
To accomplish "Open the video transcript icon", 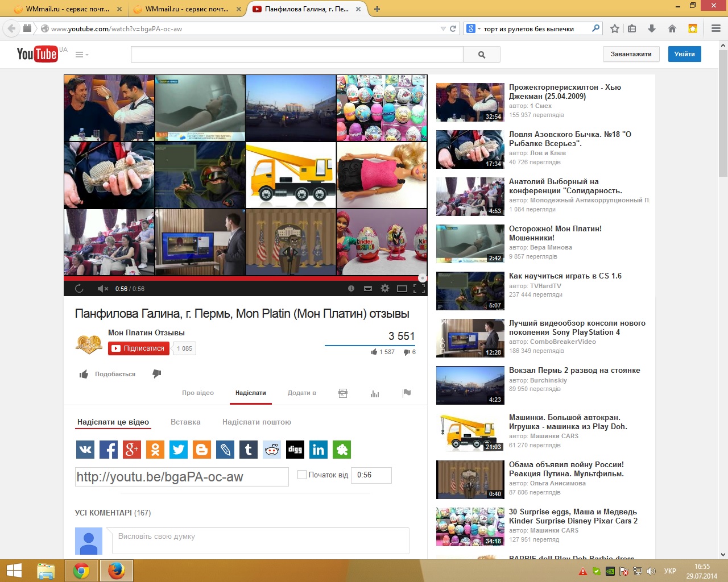I will tap(343, 393).
